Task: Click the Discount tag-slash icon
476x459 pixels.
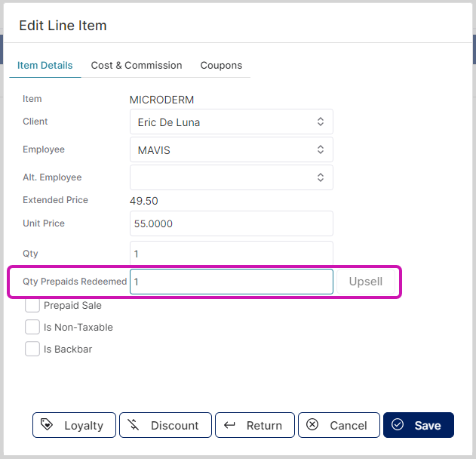Action: [x=134, y=425]
